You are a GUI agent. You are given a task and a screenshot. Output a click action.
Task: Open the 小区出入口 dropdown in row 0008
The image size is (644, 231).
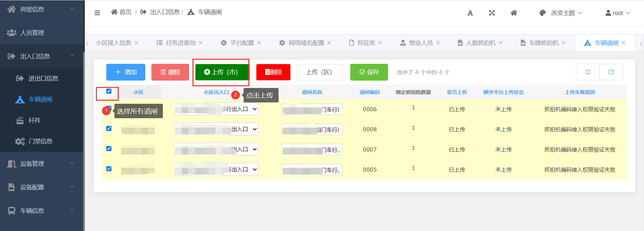click(x=216, y=129)
